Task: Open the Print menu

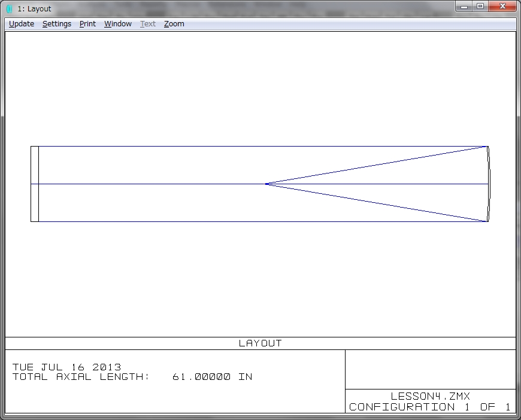Action: tap(87, 24)
